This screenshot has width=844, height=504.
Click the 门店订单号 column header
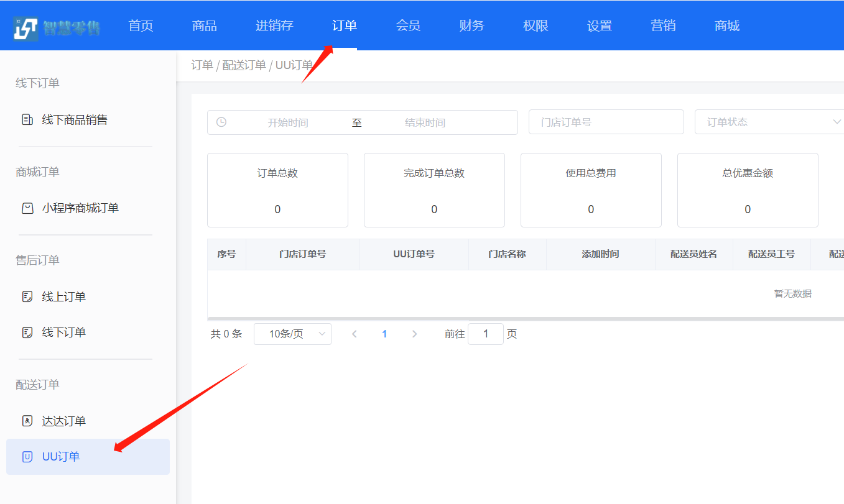point(303,254)
